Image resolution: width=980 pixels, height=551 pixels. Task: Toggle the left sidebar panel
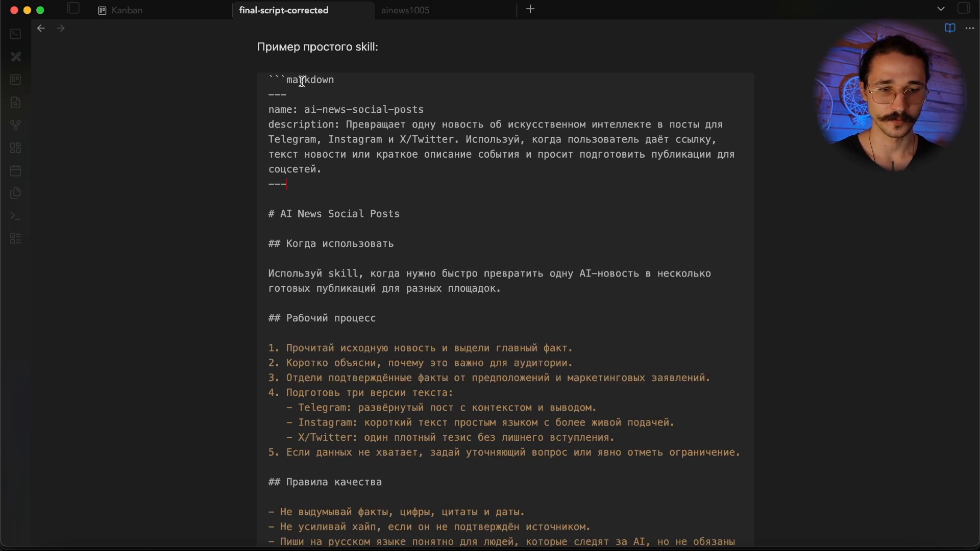point(73,9)
